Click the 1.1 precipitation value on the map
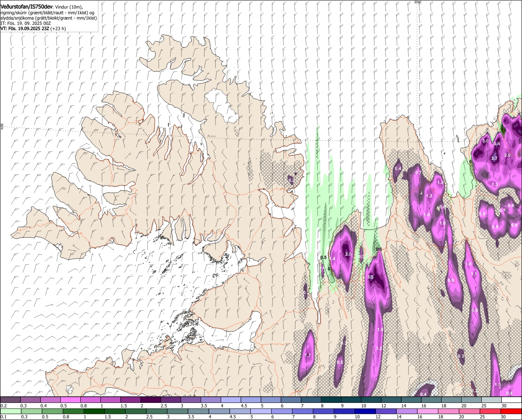 click(x=474, y=274)
